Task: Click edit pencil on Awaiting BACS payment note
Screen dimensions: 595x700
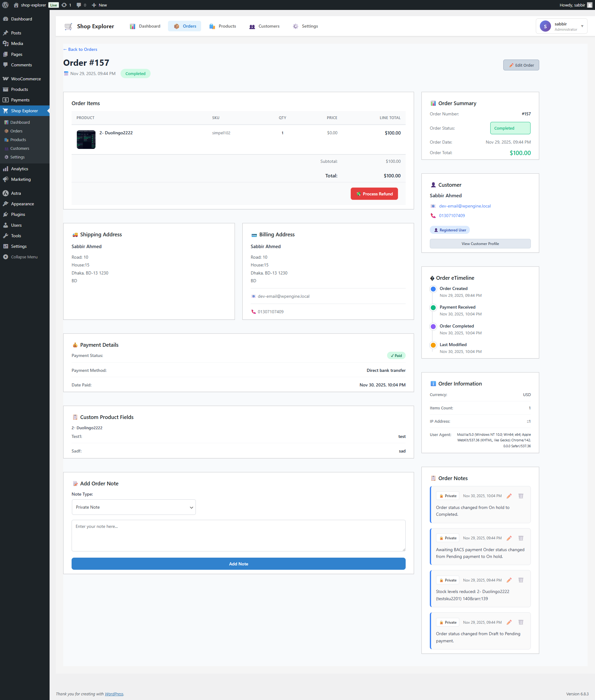Action: [509, 538]
